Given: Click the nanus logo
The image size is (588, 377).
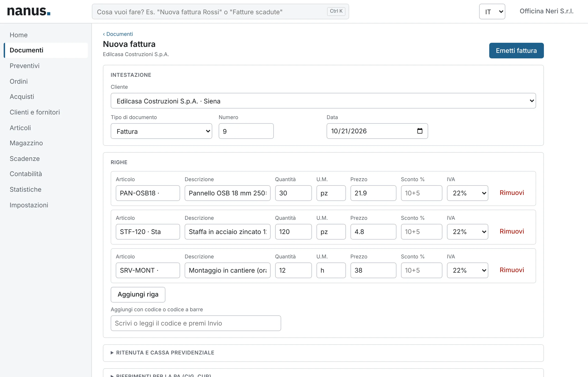Looking at the screenshot, I should click(29, 11).
